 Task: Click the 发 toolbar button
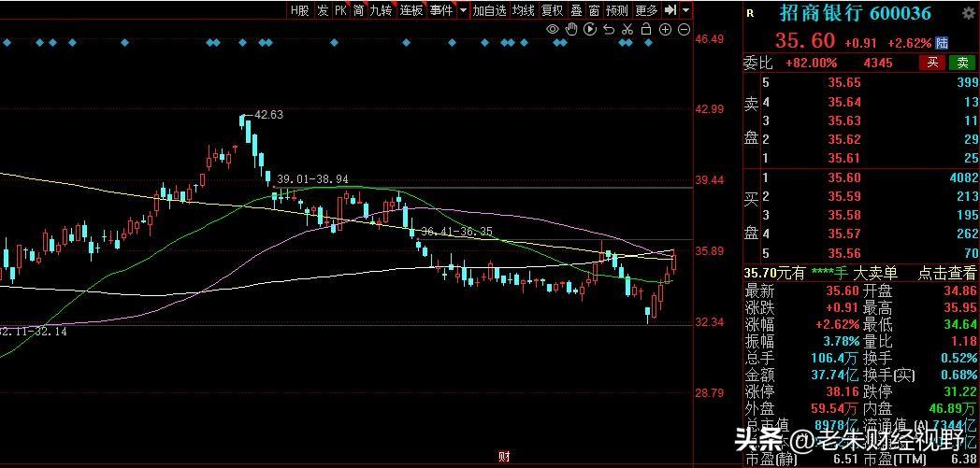[x=323, y=10]
